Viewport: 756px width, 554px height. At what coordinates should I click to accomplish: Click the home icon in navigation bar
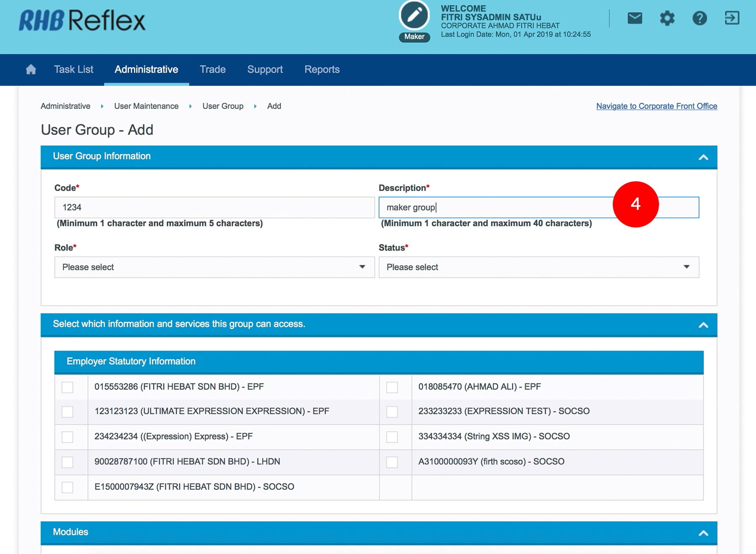31,70
